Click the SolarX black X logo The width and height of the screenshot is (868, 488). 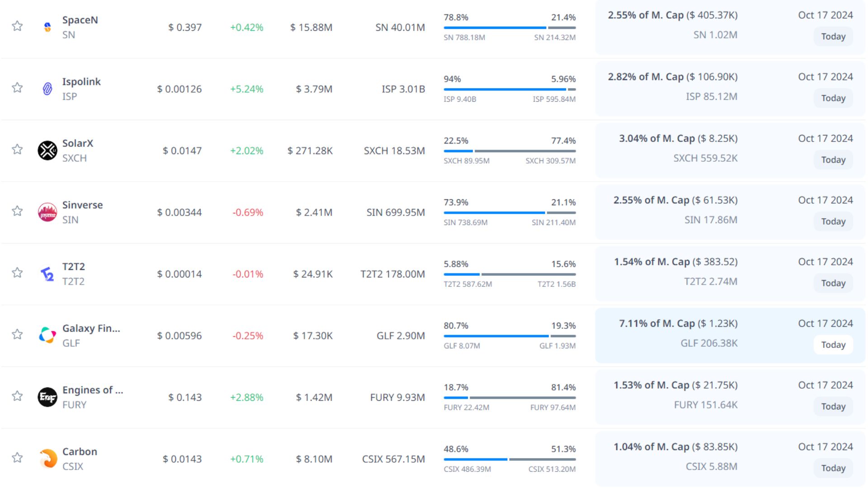pos(47,150)
